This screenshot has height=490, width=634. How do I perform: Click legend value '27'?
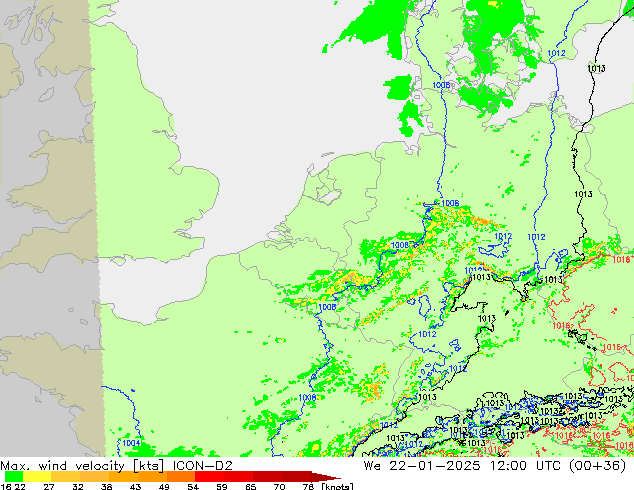(x=49, y=486)
